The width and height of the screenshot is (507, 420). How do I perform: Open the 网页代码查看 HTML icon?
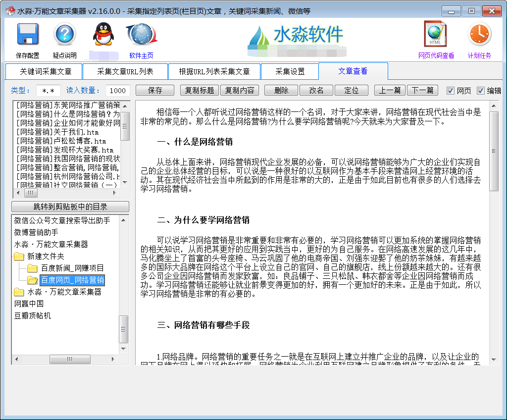435,34
